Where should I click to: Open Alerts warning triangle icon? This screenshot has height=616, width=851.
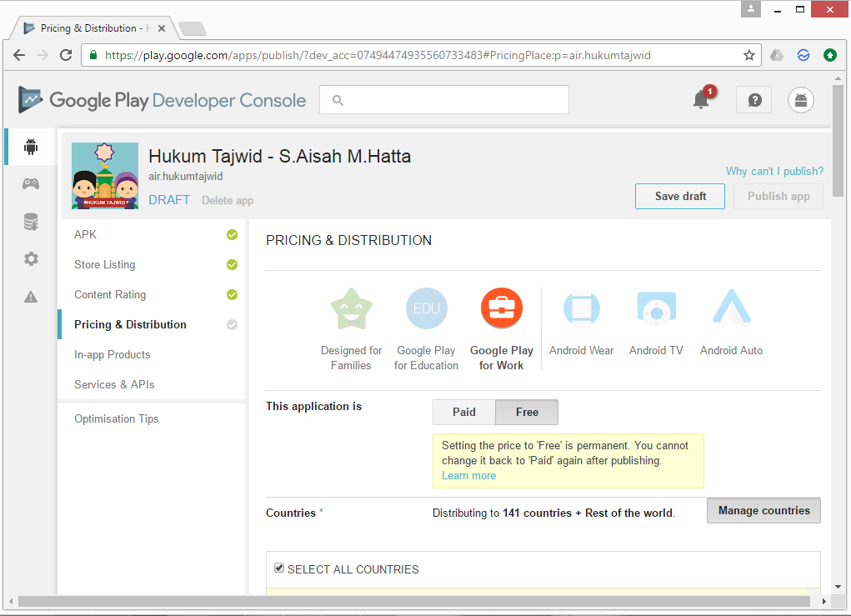[31, 297]
